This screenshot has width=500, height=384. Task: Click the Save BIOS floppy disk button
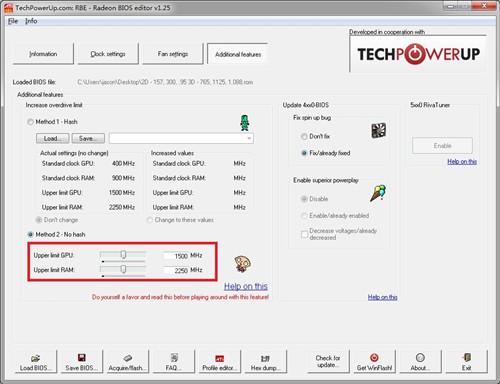click(x=82, y=361)
